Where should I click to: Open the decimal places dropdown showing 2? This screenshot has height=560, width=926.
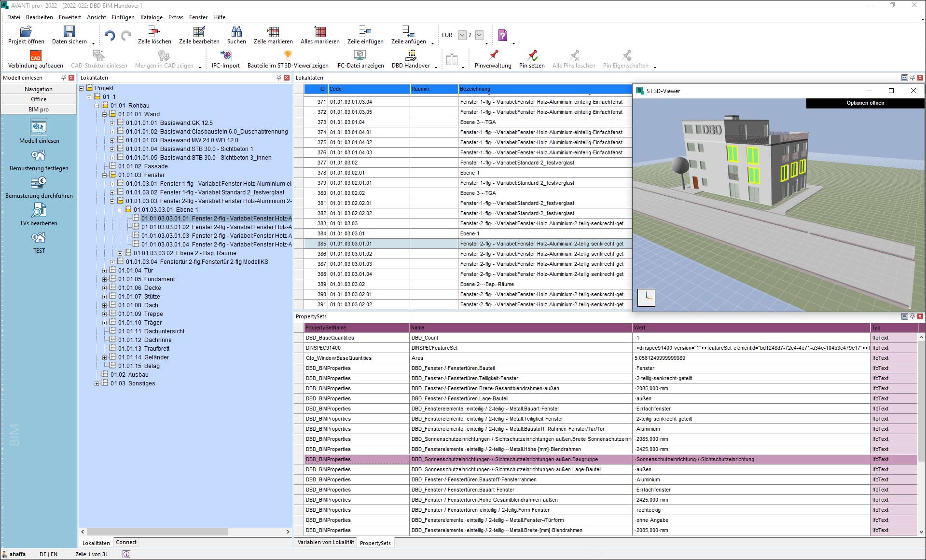click(479, 35)
